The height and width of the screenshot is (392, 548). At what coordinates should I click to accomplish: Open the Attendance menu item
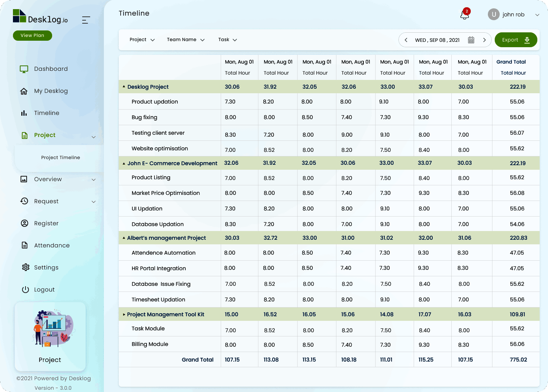point(52,245)
